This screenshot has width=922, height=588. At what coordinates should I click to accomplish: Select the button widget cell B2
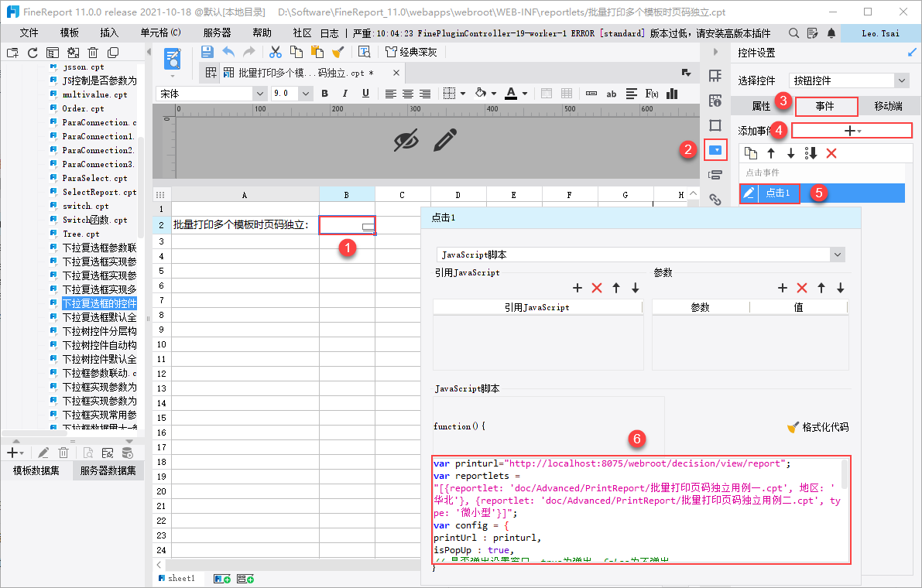click(347, 225)
